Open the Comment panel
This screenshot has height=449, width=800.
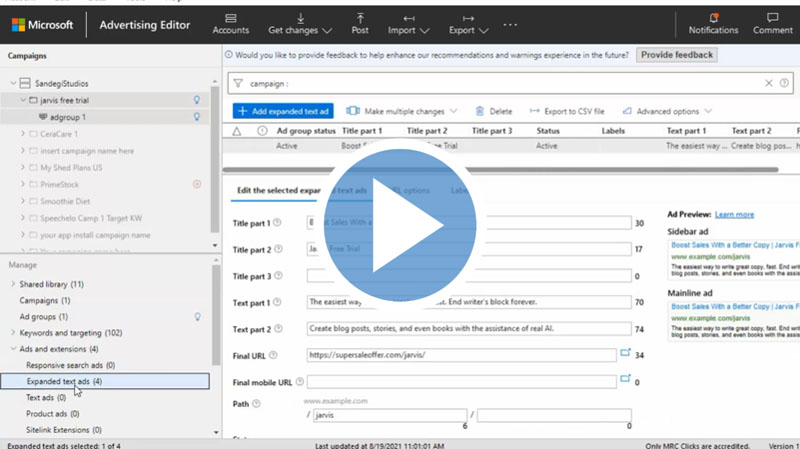pos(772,24)
